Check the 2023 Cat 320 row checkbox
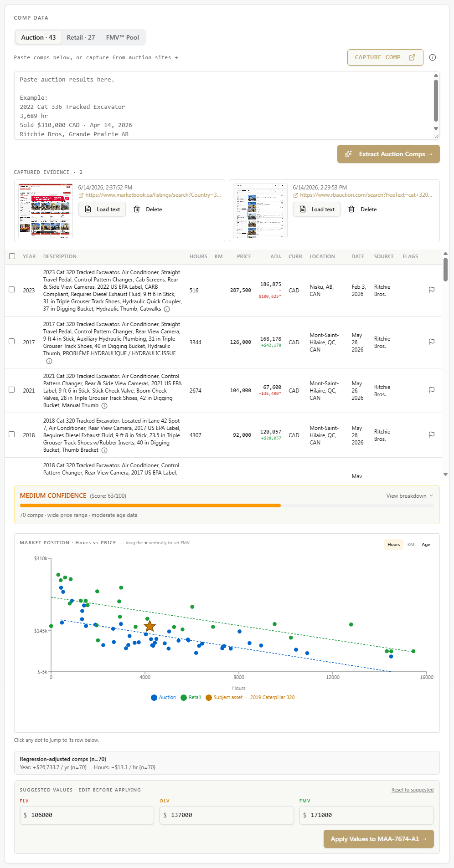The image size is (454, 868). click(x=12, y=290)
